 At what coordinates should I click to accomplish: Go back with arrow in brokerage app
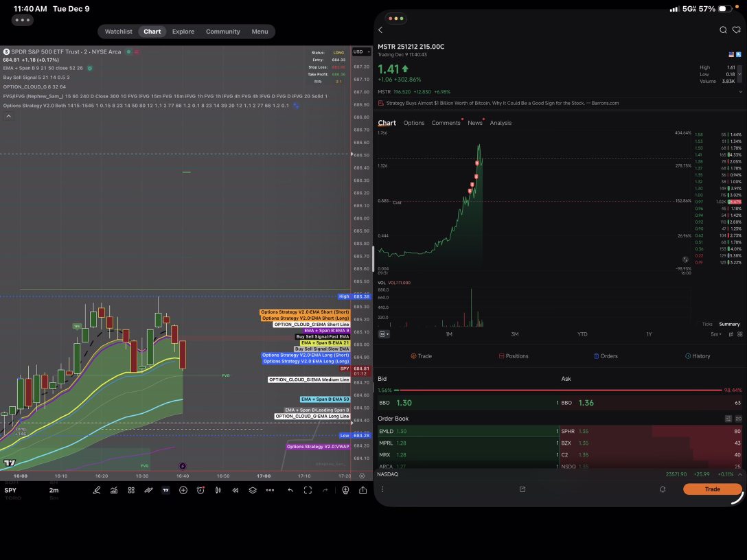click(380, 30)
